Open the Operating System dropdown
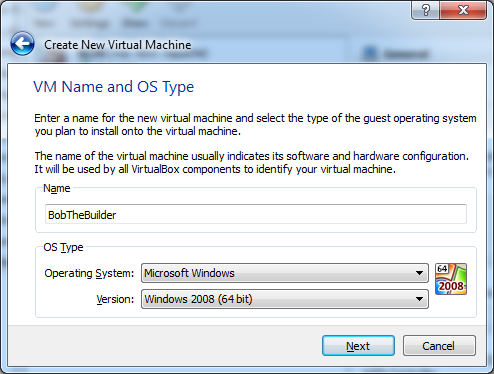The image size is (494, 374). (285, 273)
